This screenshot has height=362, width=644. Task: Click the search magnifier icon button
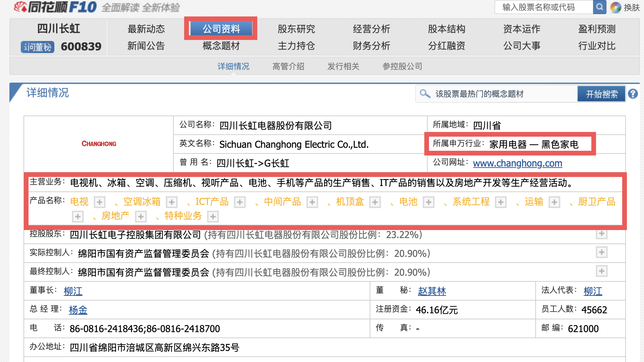click(599, 7)
